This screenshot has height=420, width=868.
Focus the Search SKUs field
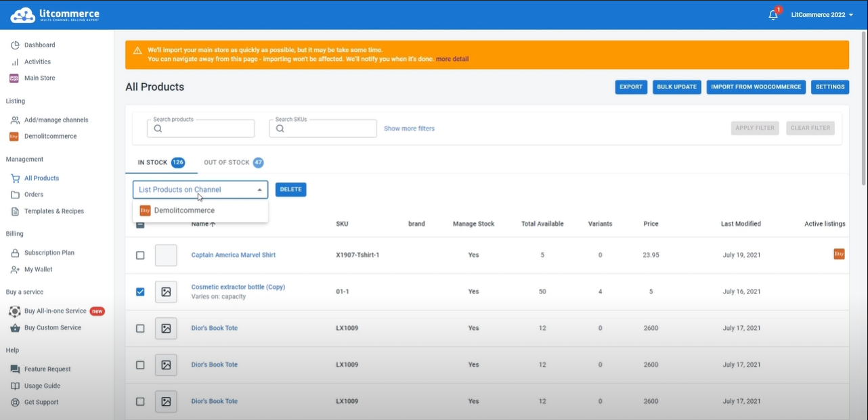(323, 129)
